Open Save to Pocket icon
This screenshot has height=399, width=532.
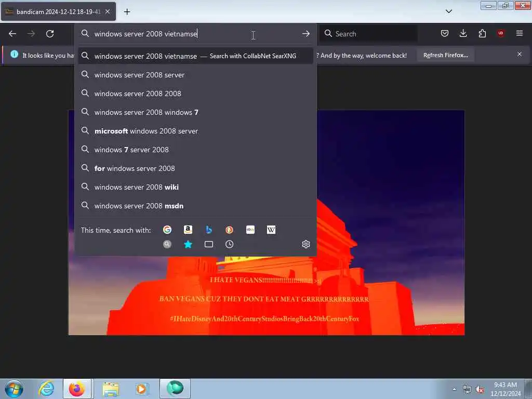point(445,33)
